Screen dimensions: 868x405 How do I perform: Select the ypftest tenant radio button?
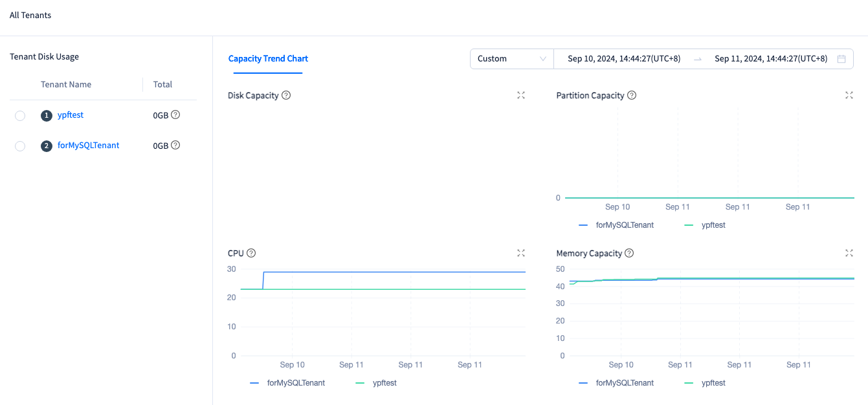(20, 116)
